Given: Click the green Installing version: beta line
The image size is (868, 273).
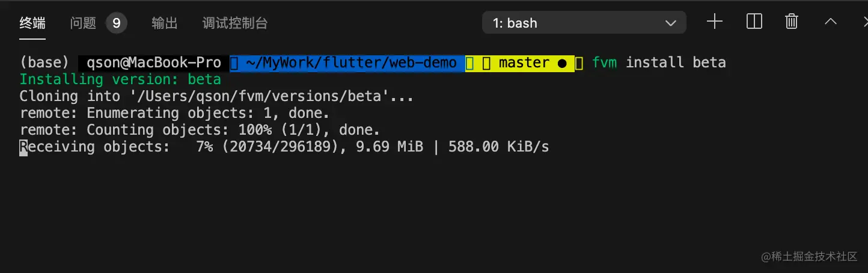Looking at the screenshot, I should click(x=120, y=79).
